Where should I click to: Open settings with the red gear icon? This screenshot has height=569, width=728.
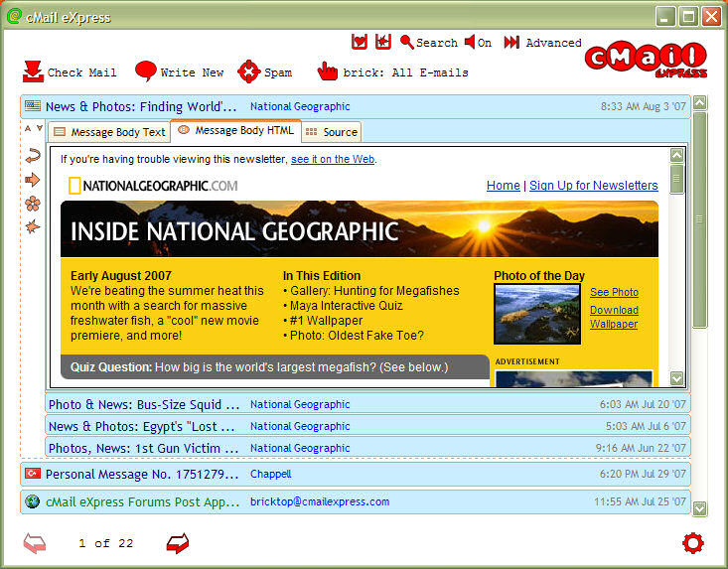pos(692,543)
